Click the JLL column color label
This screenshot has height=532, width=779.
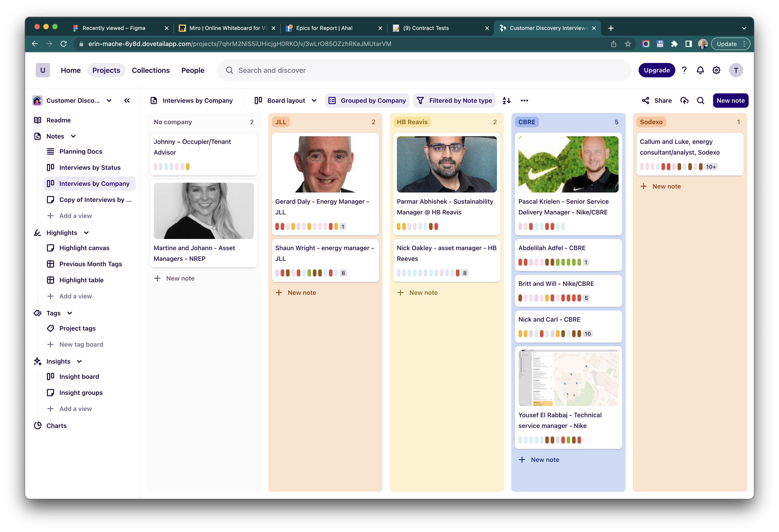(x=281, y=122)
